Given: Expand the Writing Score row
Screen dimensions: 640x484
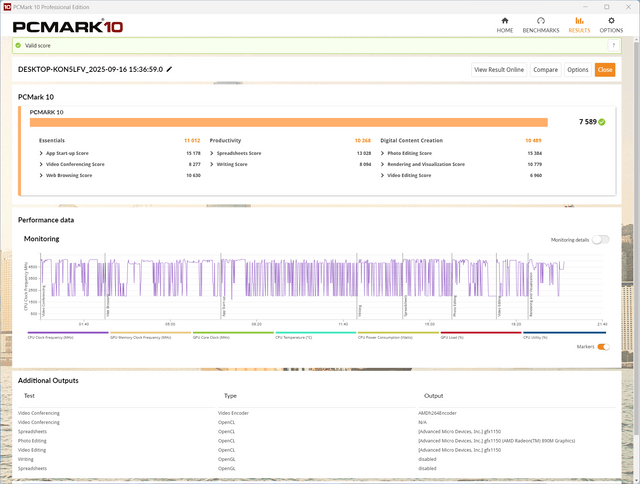Looking at the screenshot, I should (212, 164).
